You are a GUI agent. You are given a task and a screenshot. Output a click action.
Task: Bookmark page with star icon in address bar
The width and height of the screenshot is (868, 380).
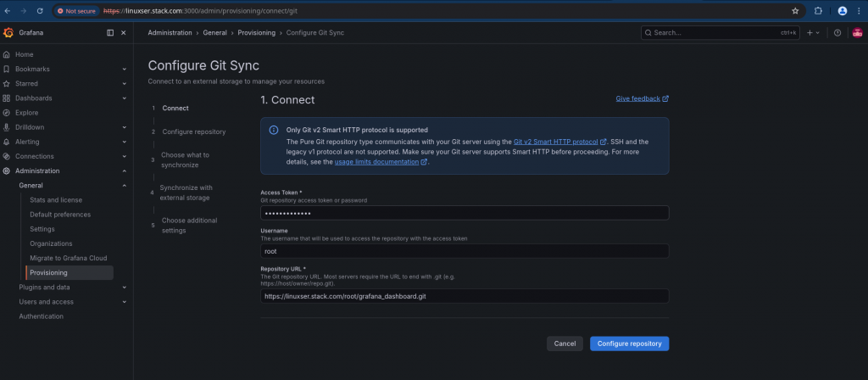click(x=795, y=10)
